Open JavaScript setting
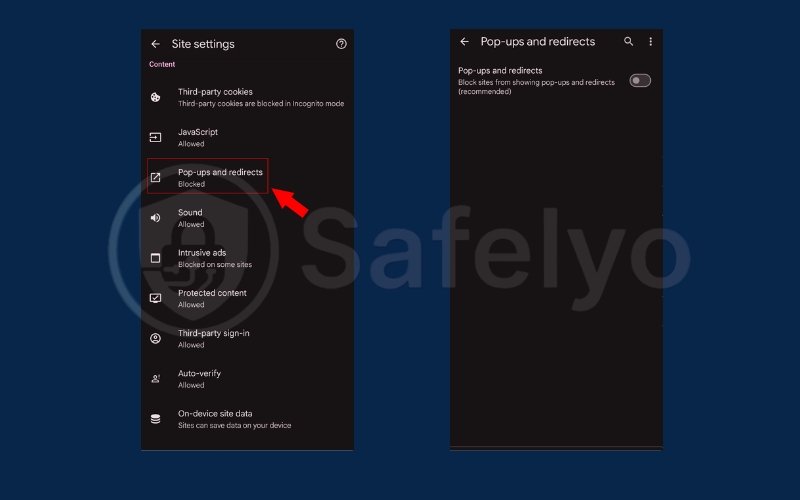 [x=247, y=137]
